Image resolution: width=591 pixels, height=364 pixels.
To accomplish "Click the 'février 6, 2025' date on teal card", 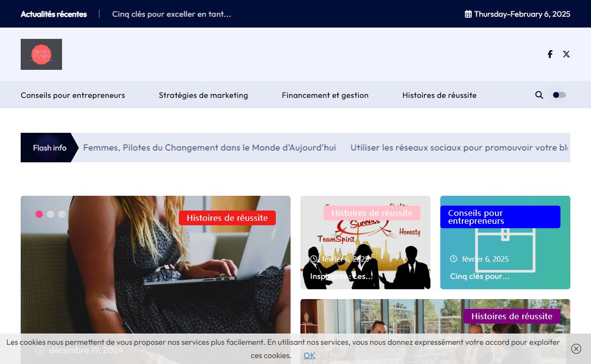I will [485, 259].
